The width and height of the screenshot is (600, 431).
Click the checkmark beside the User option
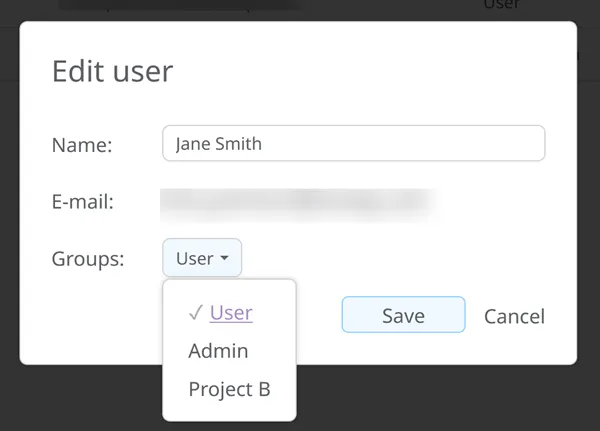pos(195,313)
